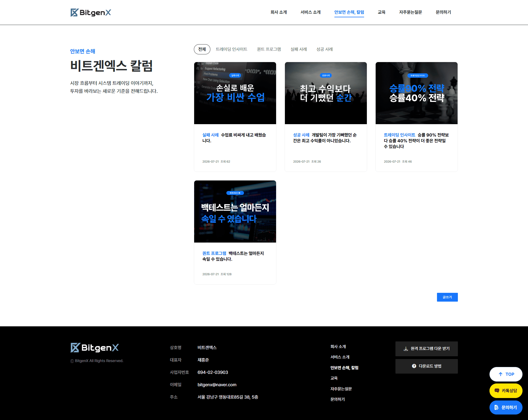Click representative name 채홍준 in footer
Viewport: 528px width, 420px height.
click(203, 360)
